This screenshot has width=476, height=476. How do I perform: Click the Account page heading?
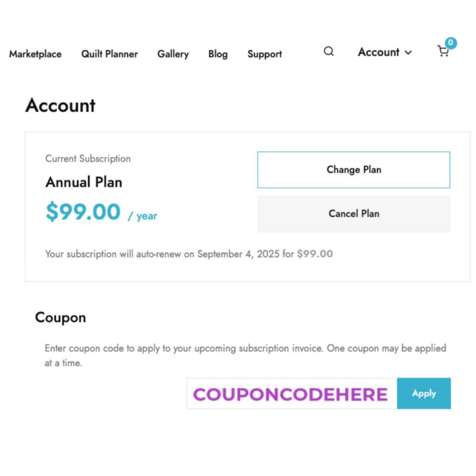(60, 106)
